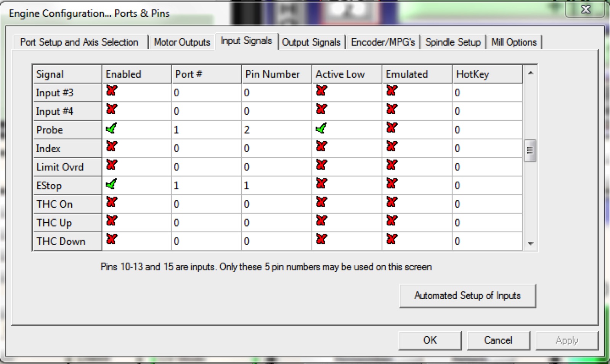Toggle THC Down Active Low state
The image size is (610, 364).
click(x=321, y=240)
